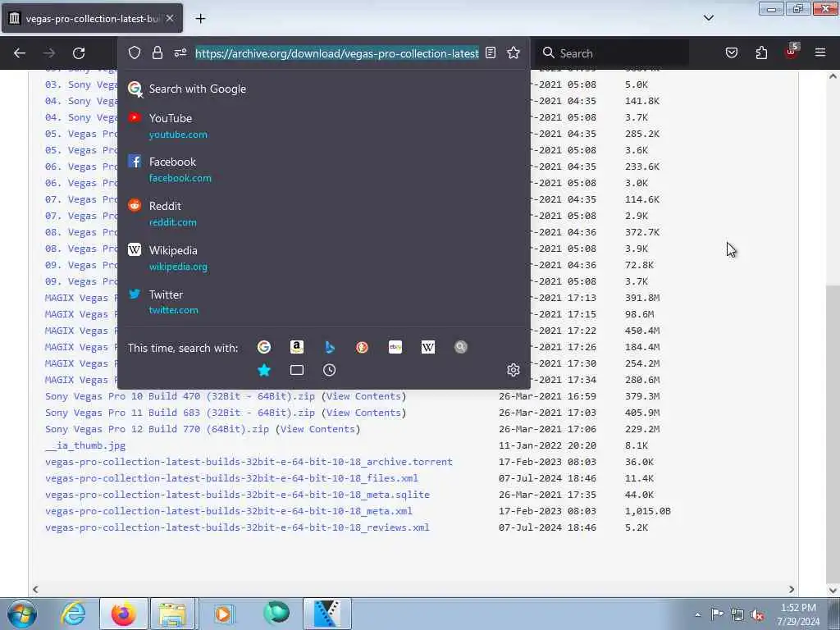
Task: Click the scroll down arrow of vertical scrollbar
Action: [833, 590]
